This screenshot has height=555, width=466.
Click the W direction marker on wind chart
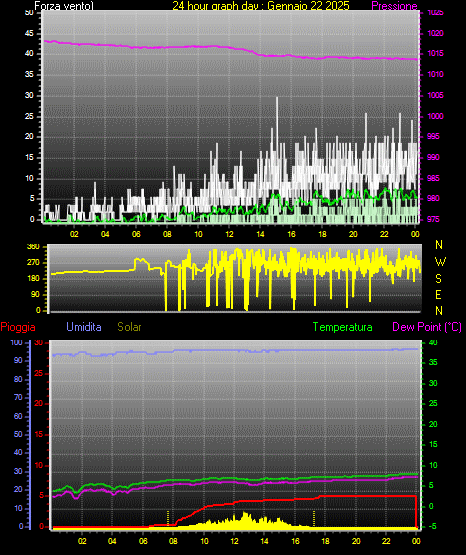[x=440, y=262]
